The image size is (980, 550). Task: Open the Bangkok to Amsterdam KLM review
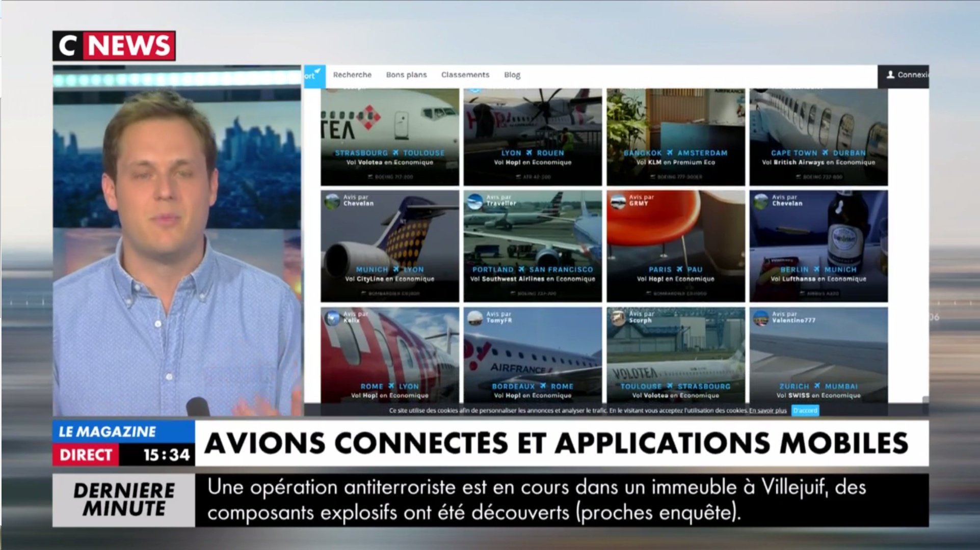tap(675, 153)
